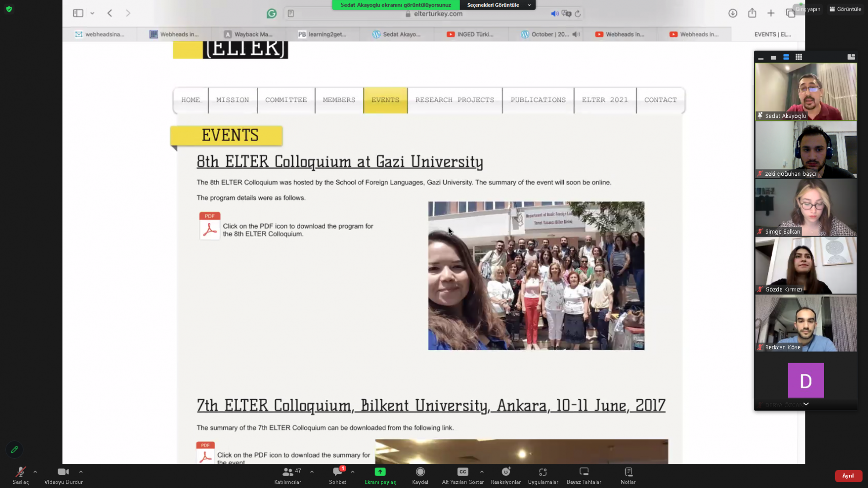
Task: Switch to webheadsina... mail tab
Action: click(100, 34)
